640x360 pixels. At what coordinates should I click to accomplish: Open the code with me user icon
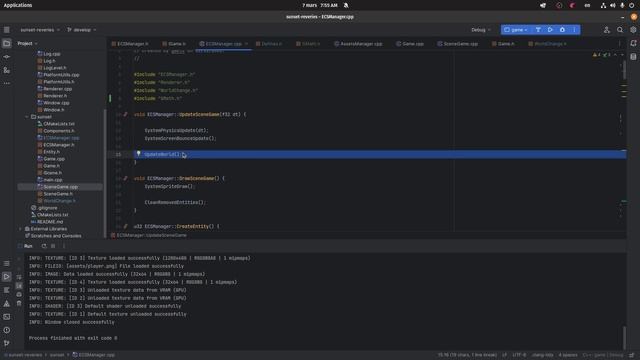[x=607, y=30]
